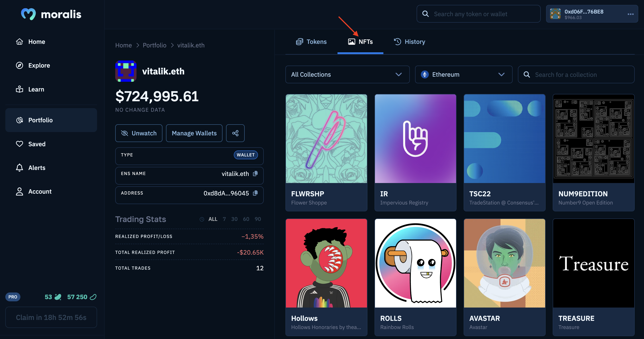Open the Ethereum chain dropdown
This screenshot has width=644, height=339.
coord(464,74)
